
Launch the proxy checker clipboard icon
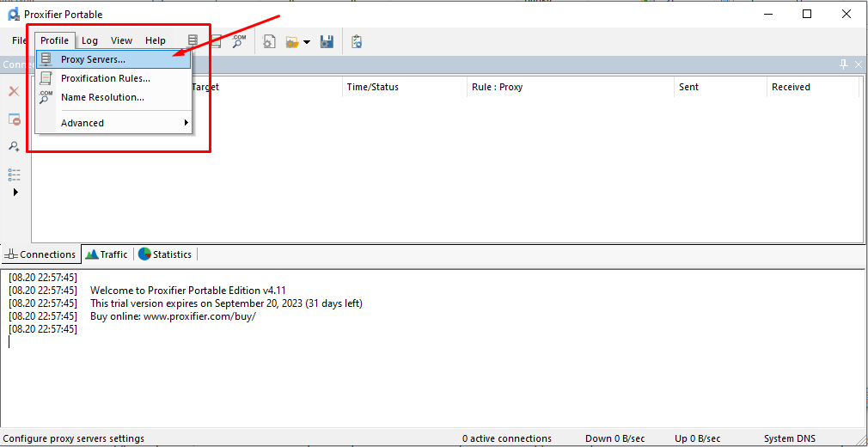click(x=357, y=41)
